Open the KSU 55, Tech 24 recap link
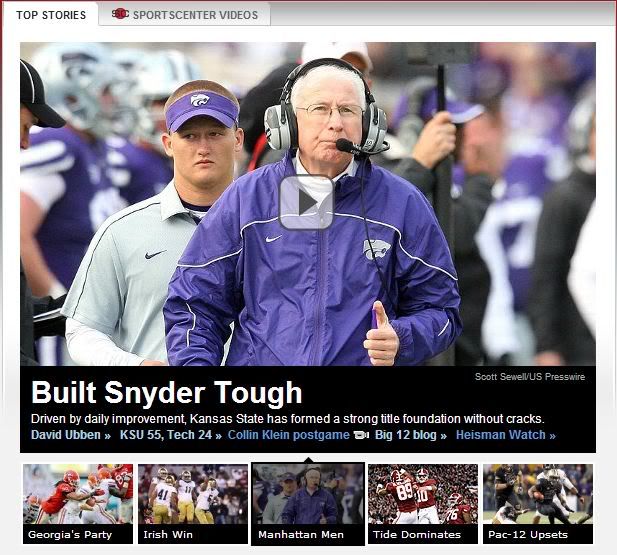Image resolution: width=617 pixels, height=555 pixels. [171, 435]
